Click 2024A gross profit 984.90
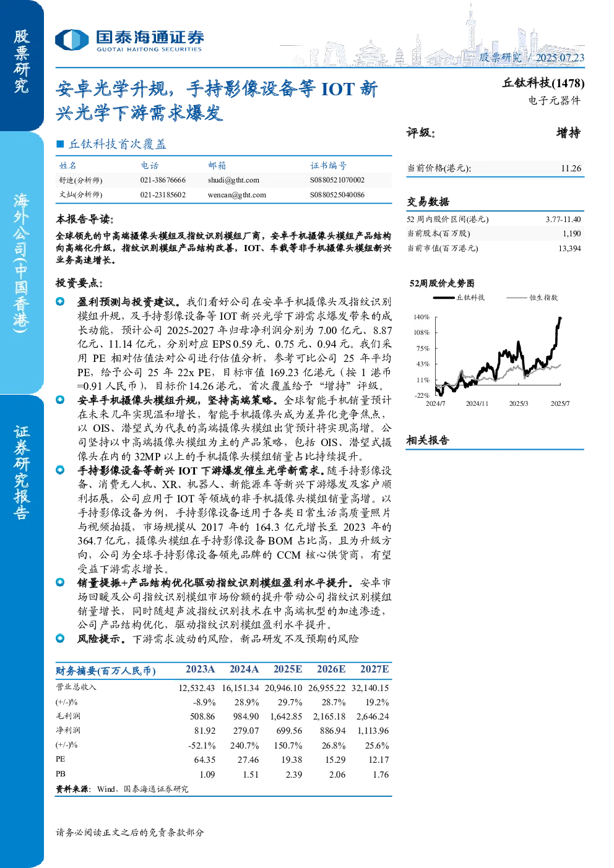This screenshot has height=868, width=614. (x=246, y=716)
